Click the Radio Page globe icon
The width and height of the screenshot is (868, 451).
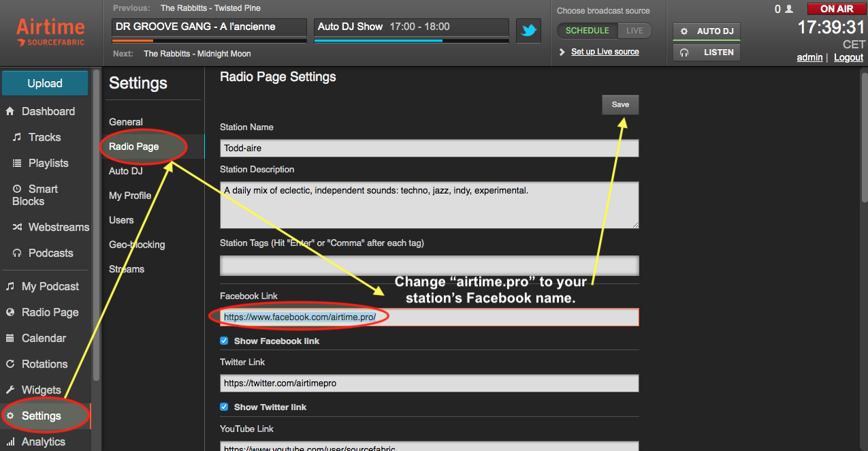(x=10, y=312)
